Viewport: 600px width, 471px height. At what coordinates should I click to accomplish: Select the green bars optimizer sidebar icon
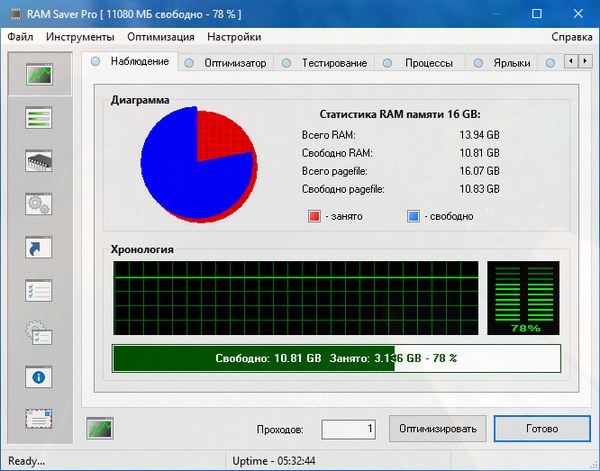point(40,118)
